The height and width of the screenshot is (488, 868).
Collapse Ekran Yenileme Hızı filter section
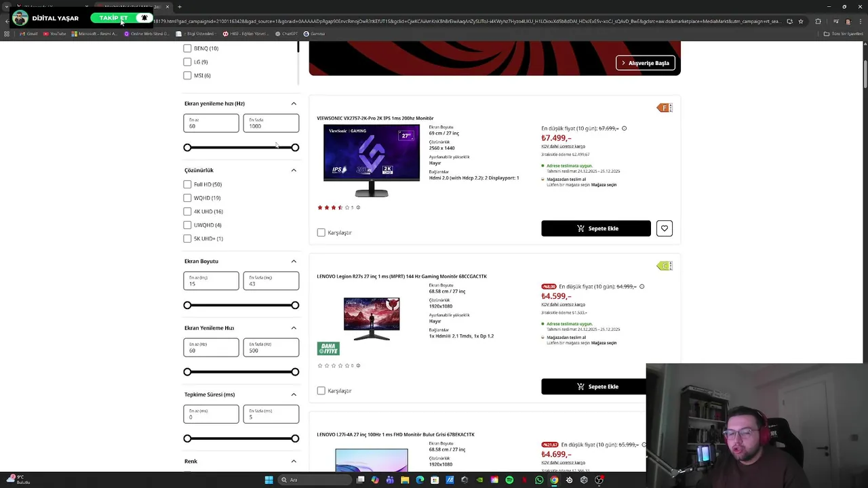[294, 328]
